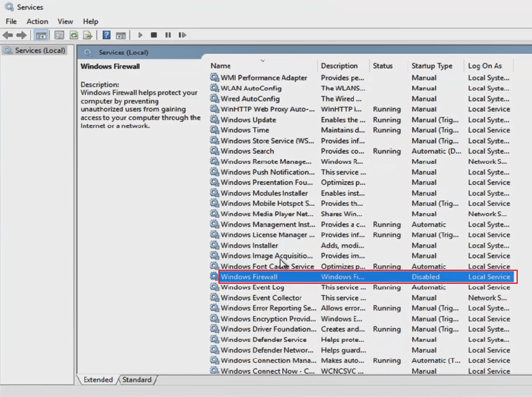Select the Windows Presentation Foundation service
This screenshot has width=532, height=397.
coord(361,182)
